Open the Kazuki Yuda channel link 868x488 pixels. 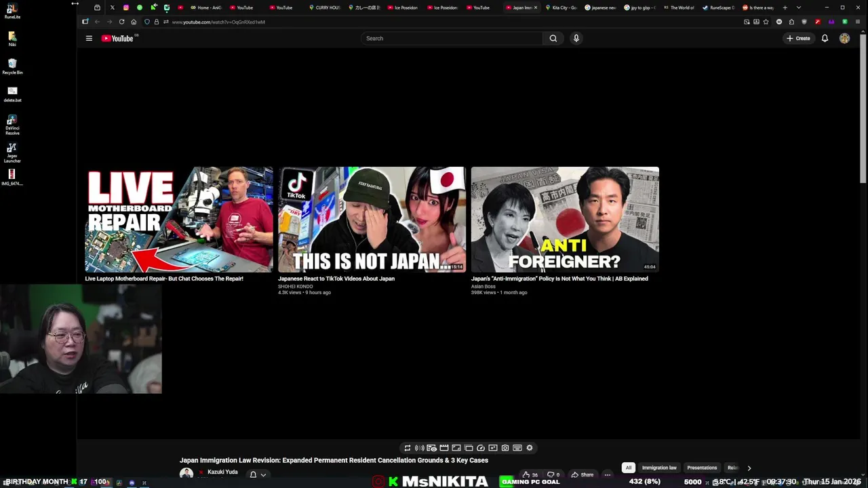pos(222,472)
